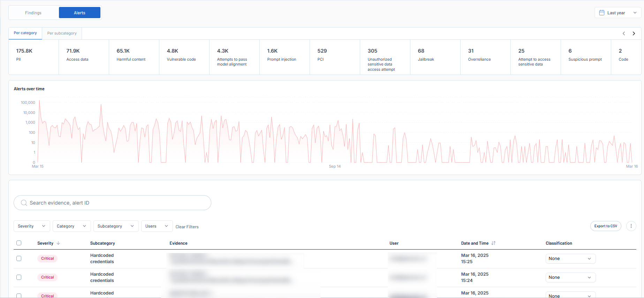
Task: Click the previous arrow in category carousel
Action: [623, 33]
